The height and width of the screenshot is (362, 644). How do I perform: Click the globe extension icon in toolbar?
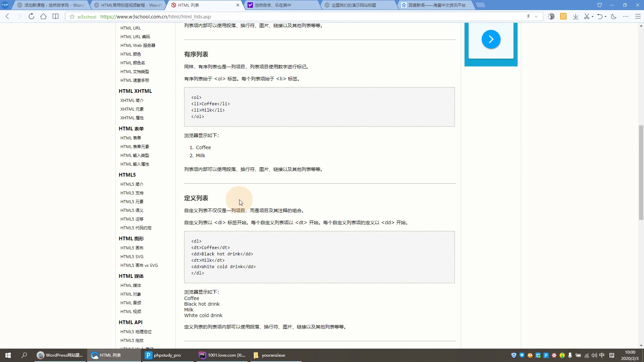pos(551,16)
